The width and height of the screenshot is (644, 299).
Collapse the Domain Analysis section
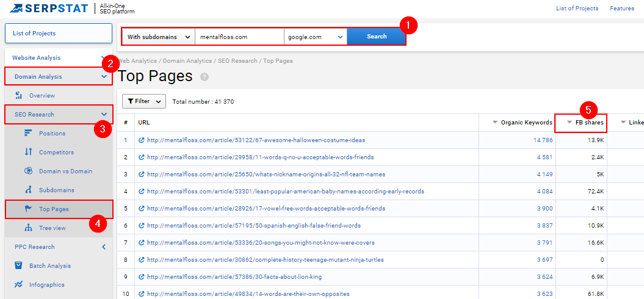[104, 76]
